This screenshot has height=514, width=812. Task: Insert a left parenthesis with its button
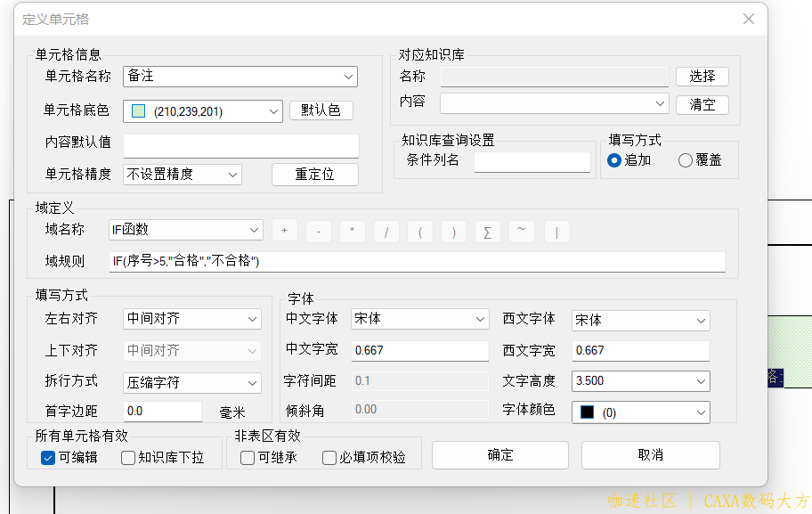[419, 231]
